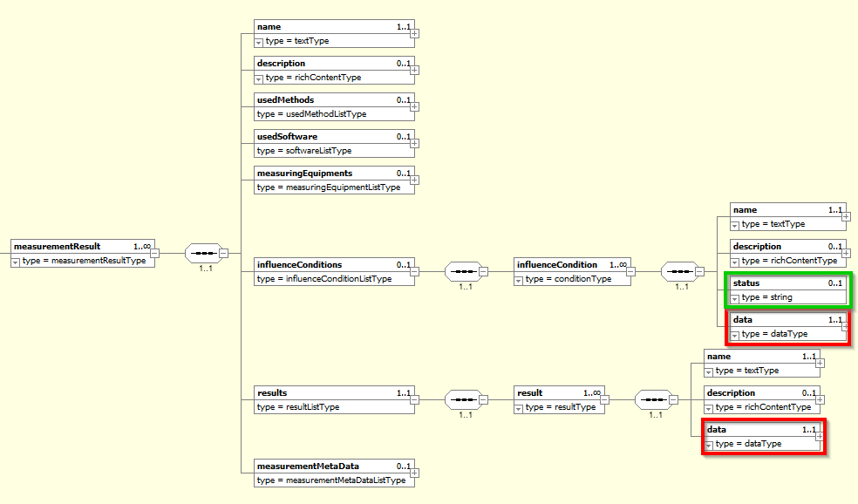Image resolution: width=858 pixels, height=504 pixels.
Task: Click the sequence compositor icon after measurementResult
Action: coord(201,254)
